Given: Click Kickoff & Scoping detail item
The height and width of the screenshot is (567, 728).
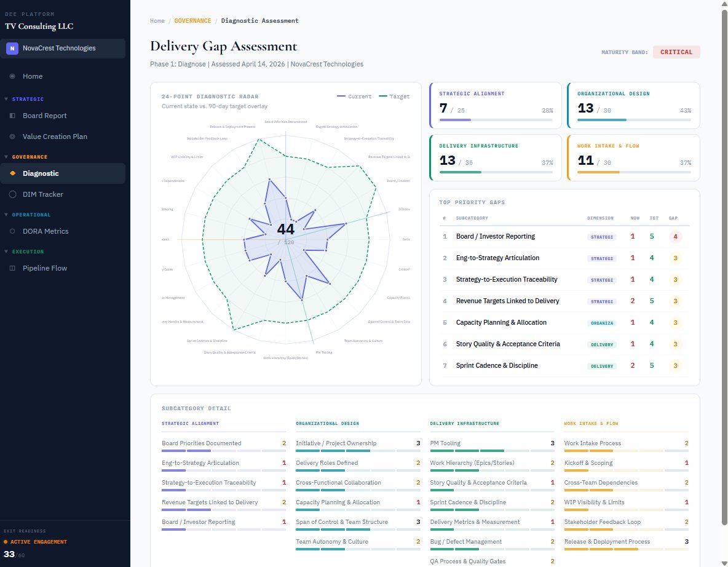Looking at the screenshot, I should click(x=627, y=466).
